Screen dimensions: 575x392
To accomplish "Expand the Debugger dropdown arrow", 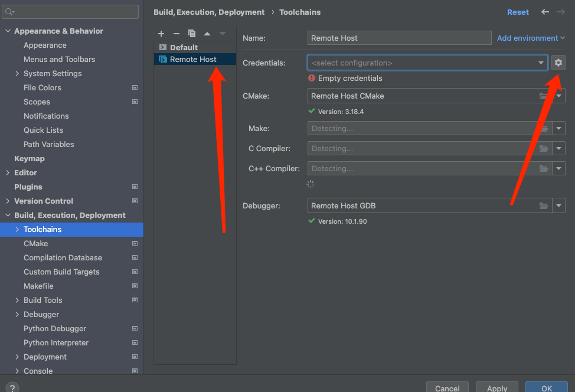I will (558, 206).
